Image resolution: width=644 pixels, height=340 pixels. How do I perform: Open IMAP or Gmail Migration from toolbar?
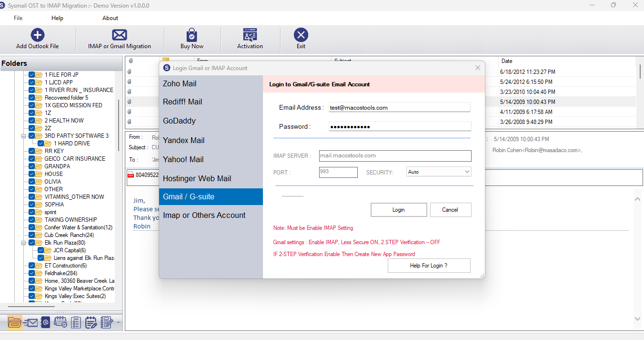120,35
